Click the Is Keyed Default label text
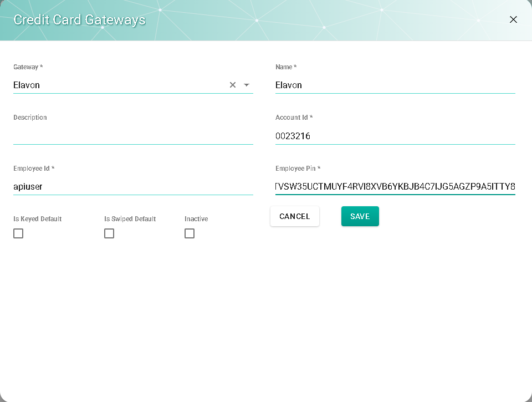 pyautogui.click(x=38, y=219)
